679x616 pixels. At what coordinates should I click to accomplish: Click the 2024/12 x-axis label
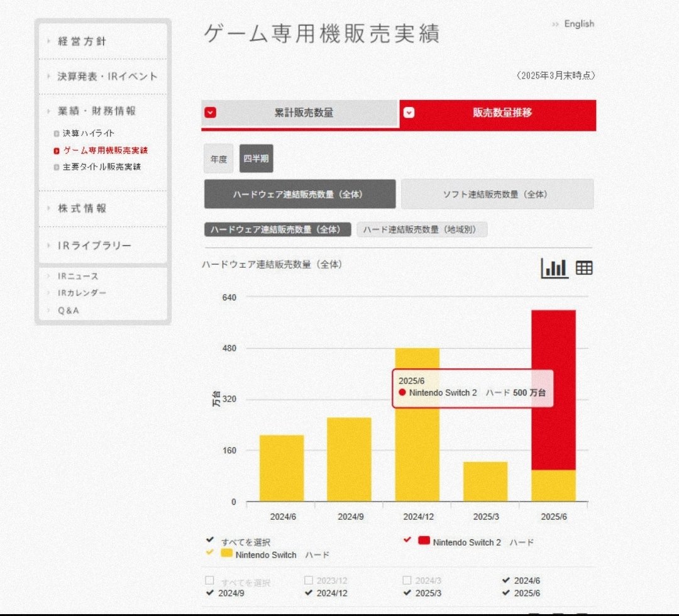[x=418, y=517]
